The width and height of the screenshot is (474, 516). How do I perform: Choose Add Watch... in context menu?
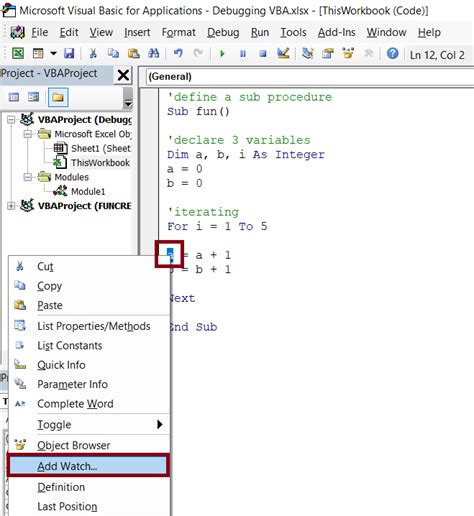[x=88, y=466]
